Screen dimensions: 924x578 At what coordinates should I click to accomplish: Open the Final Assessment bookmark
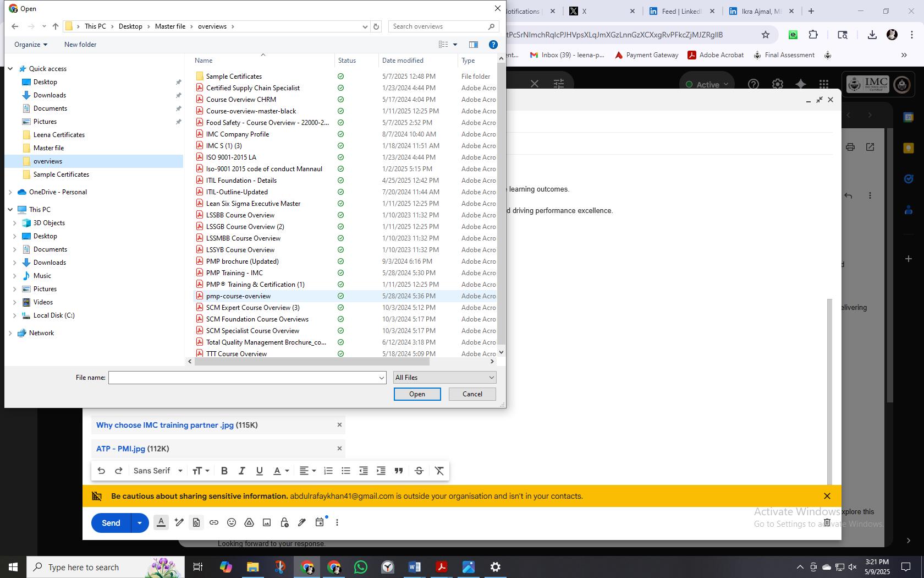(784, 55)
